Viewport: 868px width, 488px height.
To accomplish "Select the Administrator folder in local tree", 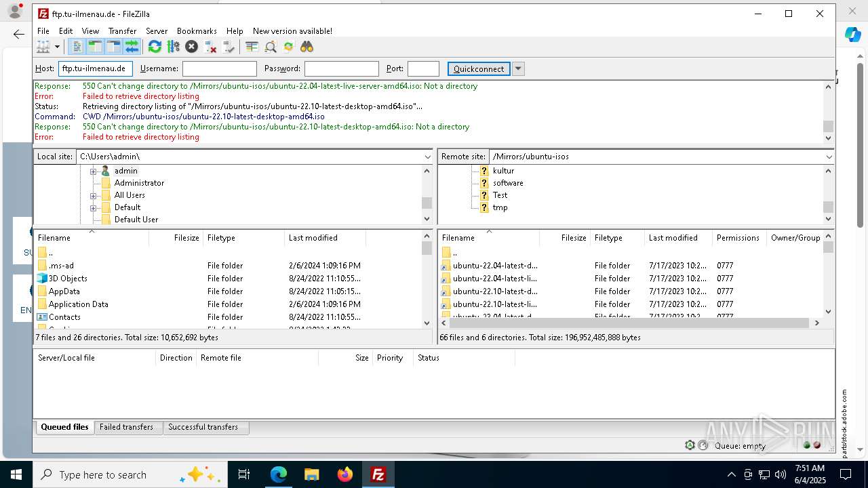I will (139, 183).
